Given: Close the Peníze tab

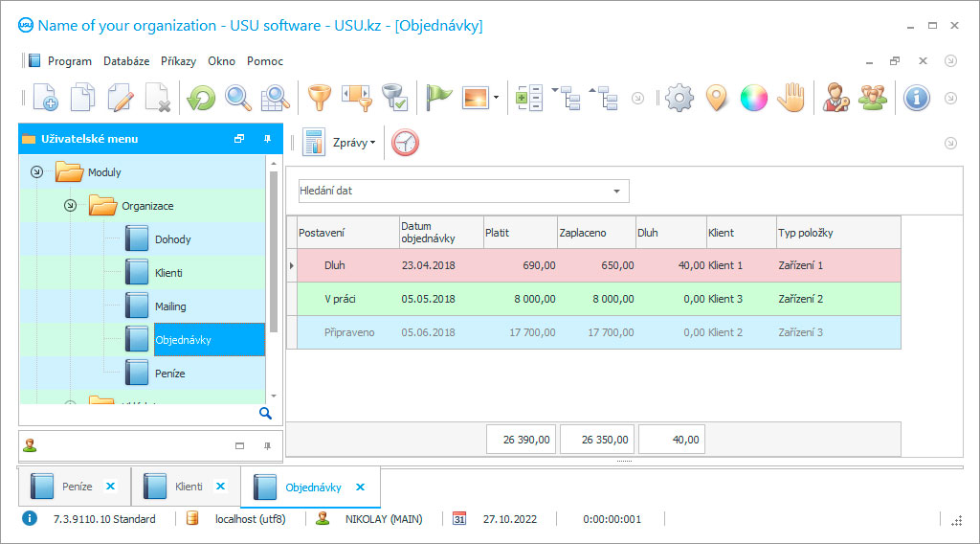Looking at the screenshot, I should (x=111, y=486).
